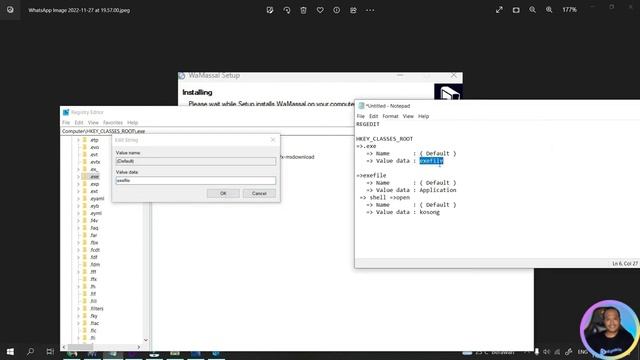The image size is (640, 360).
Task: Click the Registry Editor address bar path
Action: 207,131
